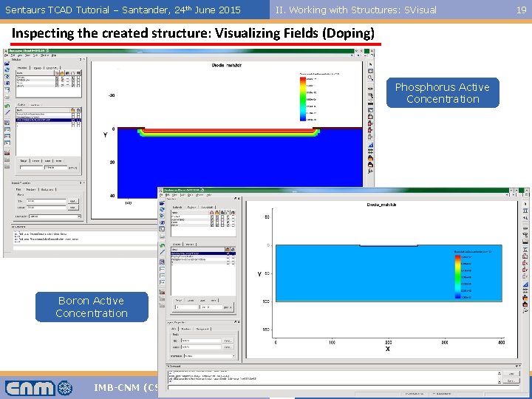The image size is (532, 399).
Task: Click blue triangle icon in Boron window's right toolbar
Action: pyautogui.click(x=525, y=284)
